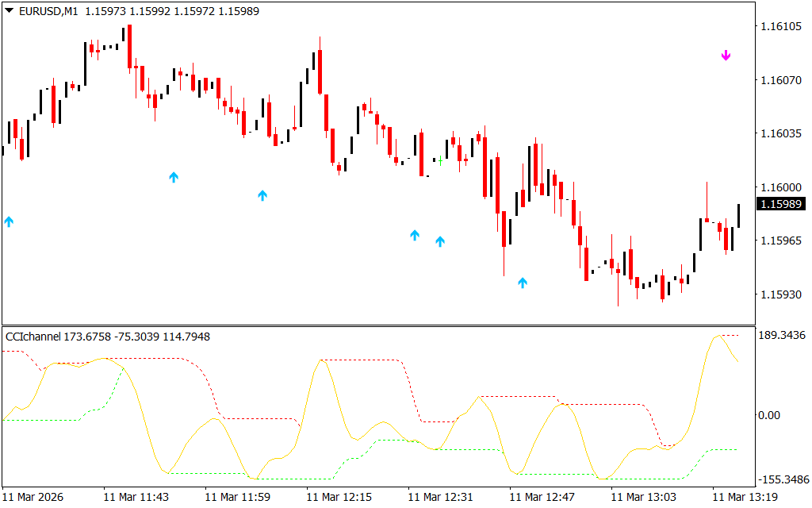Select the 1.15930 price axis value
Image resolution: width=812 pixels, height=508 pixels.
coord(782,294)
